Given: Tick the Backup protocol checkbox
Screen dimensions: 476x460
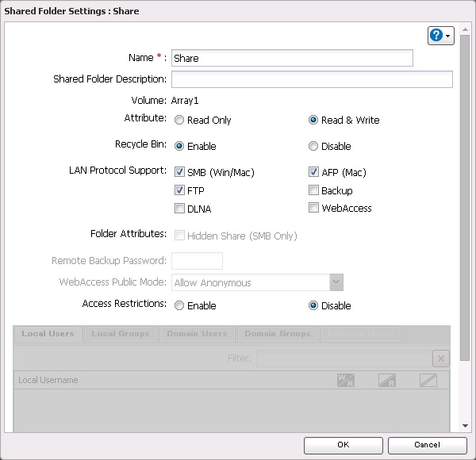Looking at the screenshot, I should coord(313,190).
